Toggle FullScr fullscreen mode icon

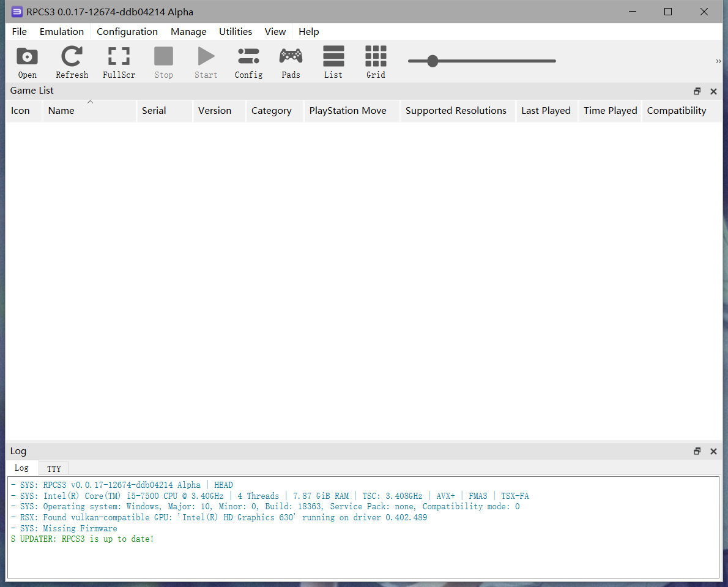coord(119,62)
